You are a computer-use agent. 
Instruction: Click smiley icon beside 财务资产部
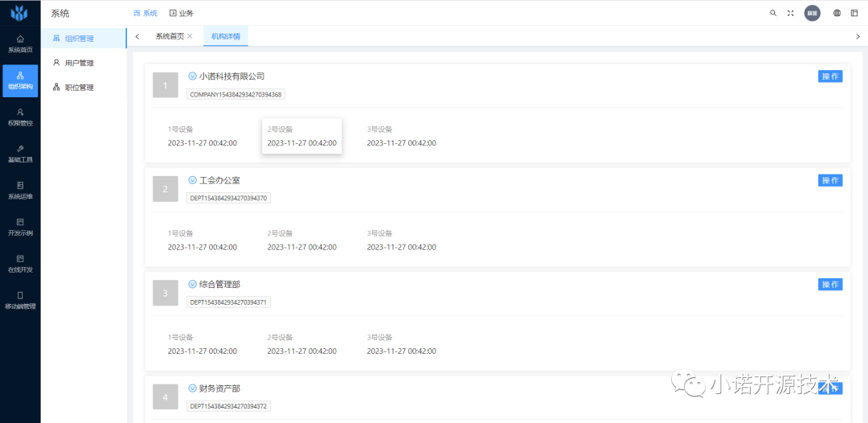(x=193, y=388)
